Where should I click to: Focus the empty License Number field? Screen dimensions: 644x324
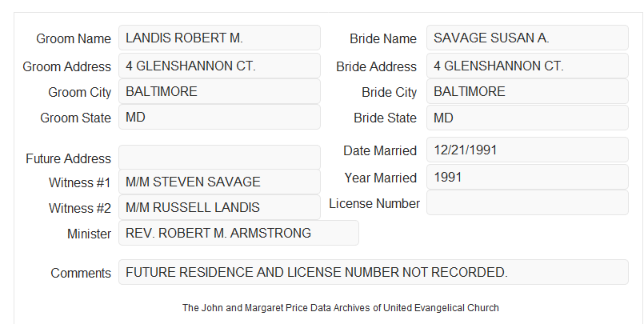pyautogui.click(x=527, y=202)
